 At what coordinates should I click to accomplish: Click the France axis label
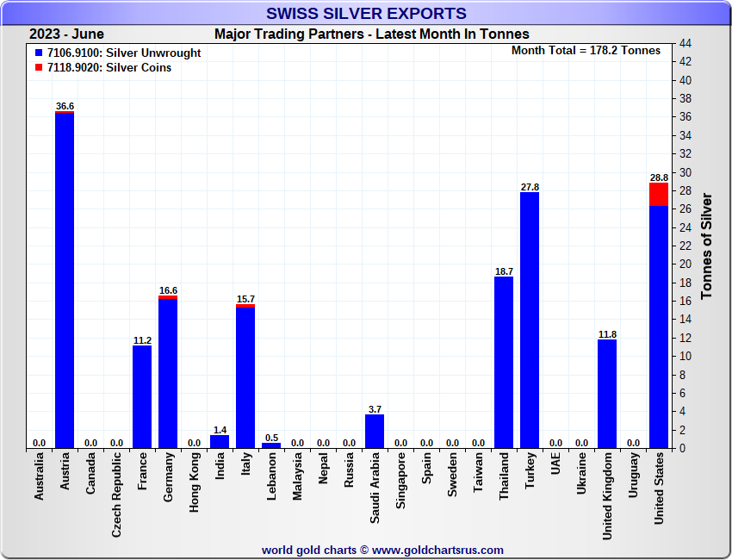pos(142,470)
